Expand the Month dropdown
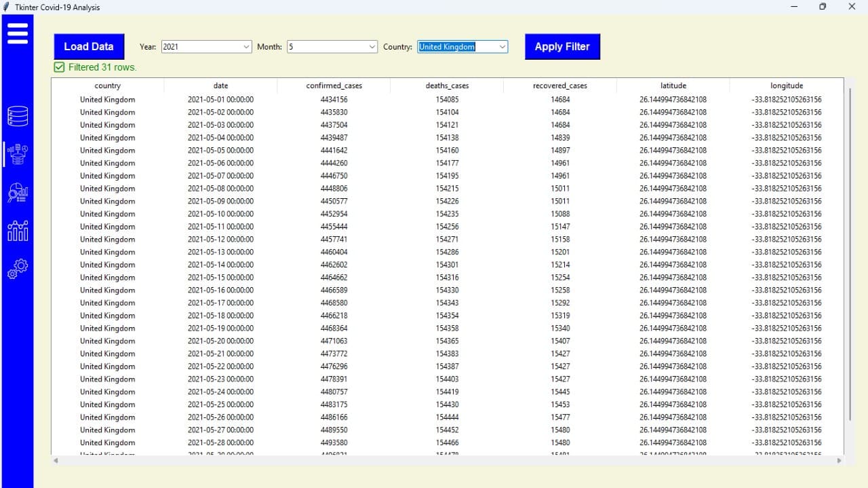 click(372, 47)
